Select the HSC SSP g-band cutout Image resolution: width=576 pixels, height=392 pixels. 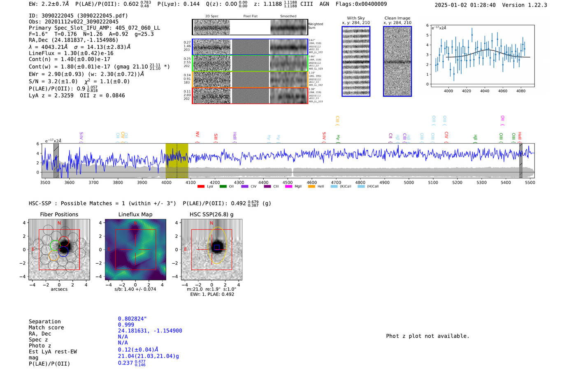211,250
